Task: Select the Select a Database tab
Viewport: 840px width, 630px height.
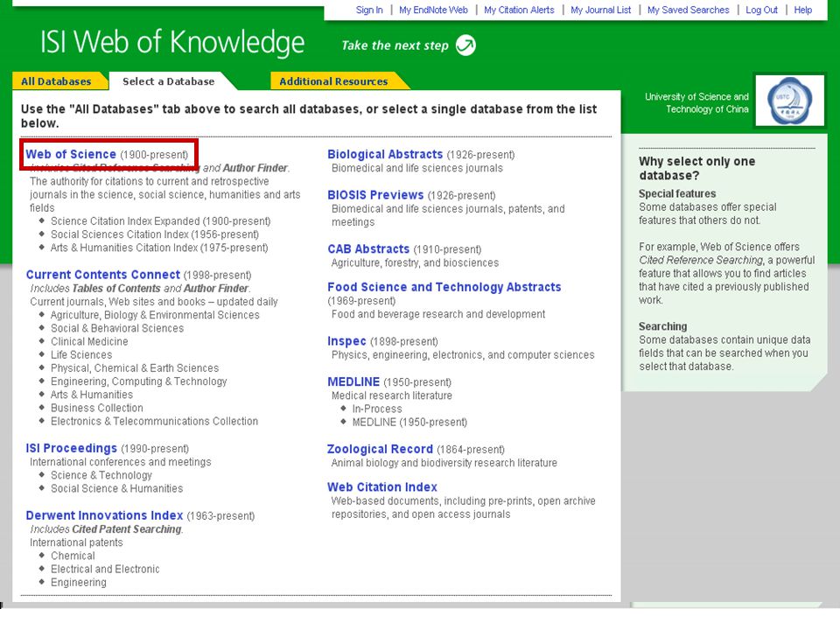Action: click(x=168, y=81)
